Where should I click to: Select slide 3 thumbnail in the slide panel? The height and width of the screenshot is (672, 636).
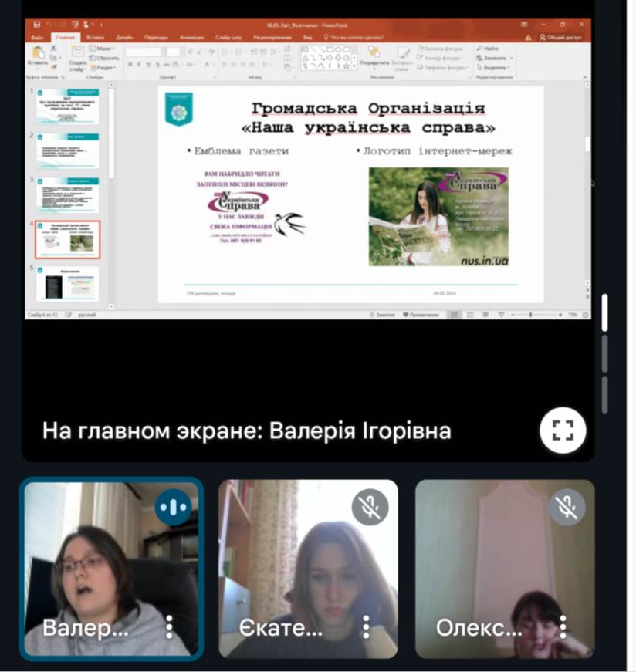(67, 195)
